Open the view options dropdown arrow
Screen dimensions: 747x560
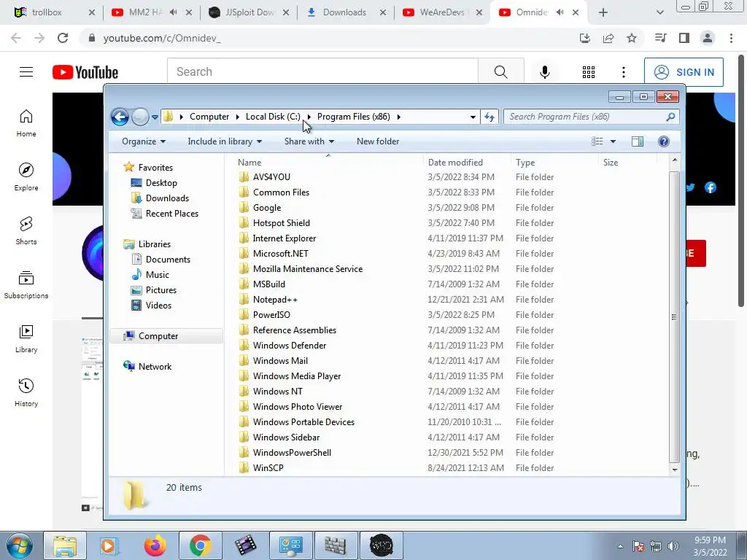613,141
